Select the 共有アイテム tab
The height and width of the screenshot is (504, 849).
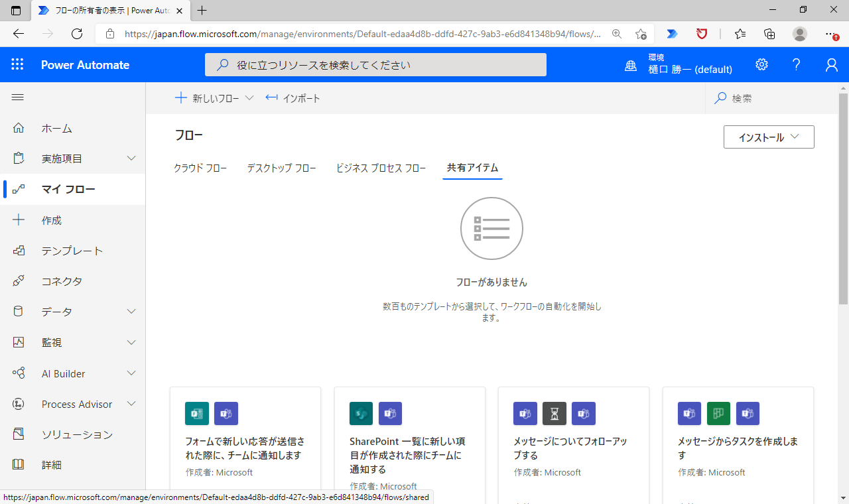coord(472,168)
